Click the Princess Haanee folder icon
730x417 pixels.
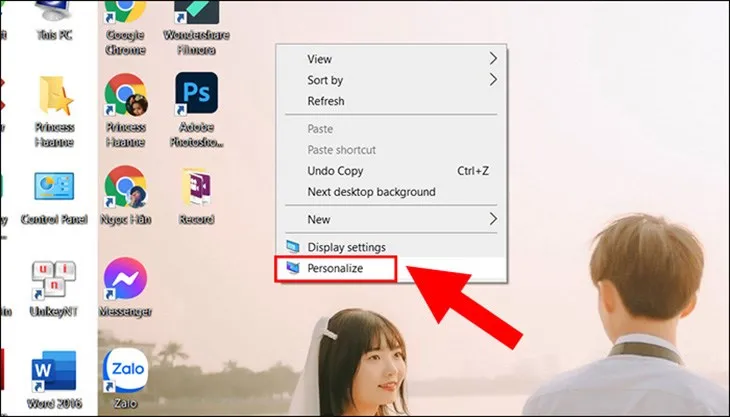[x=52, y=98]
